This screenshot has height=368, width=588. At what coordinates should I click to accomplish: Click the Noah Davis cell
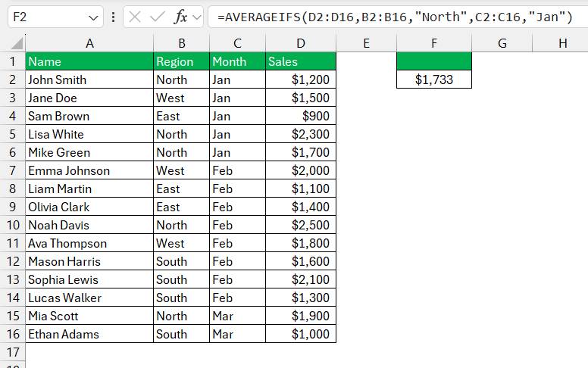coord(89,225)
